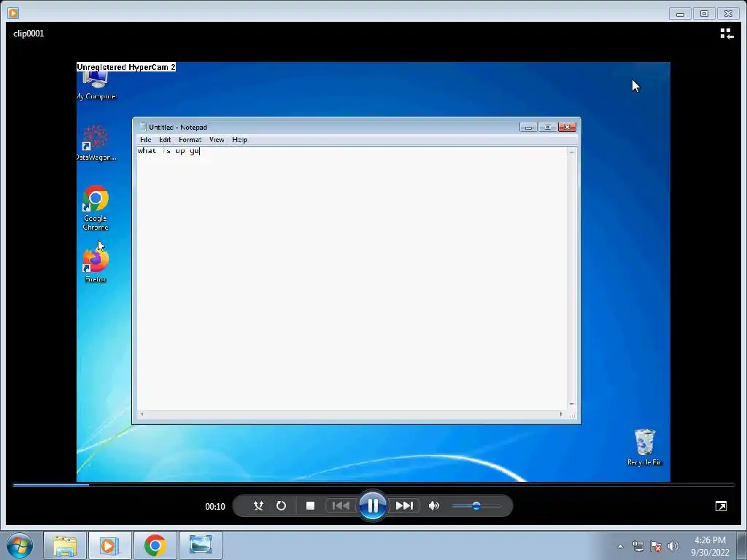The image size is (747, 560).
Task: Click the system volume tray icon
Action: 673,546
